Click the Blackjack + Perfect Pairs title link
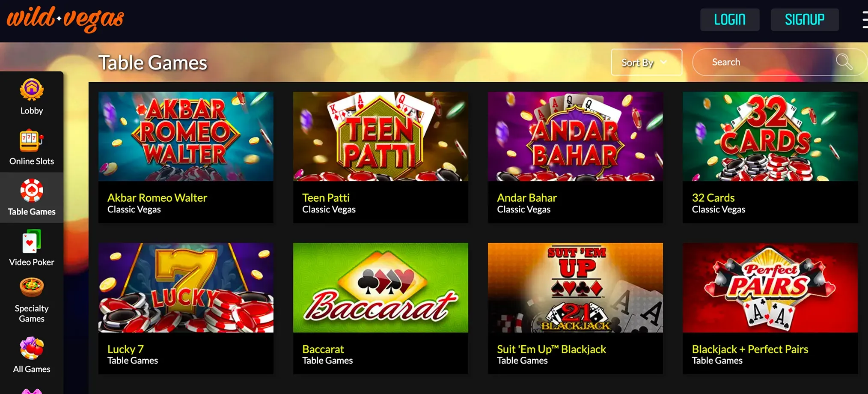This screenshot has height=394, width=868. coord(750,349)
